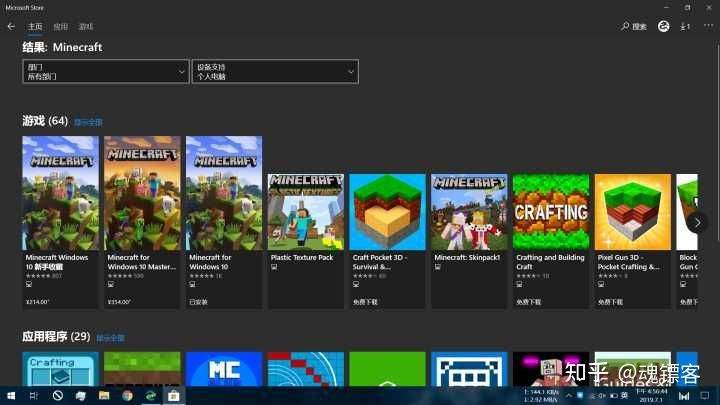Open the Windows Start button
The image size is (720, 405).
click(11, 396)
